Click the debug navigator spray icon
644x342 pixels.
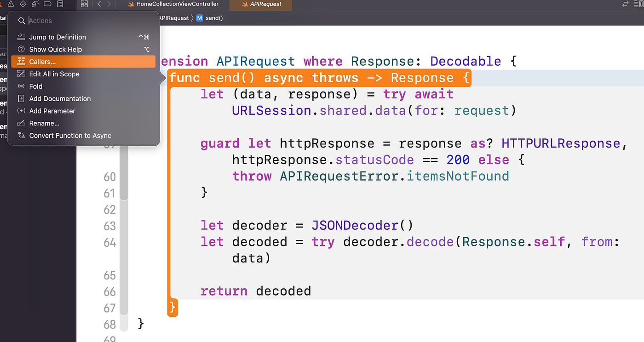34,4
